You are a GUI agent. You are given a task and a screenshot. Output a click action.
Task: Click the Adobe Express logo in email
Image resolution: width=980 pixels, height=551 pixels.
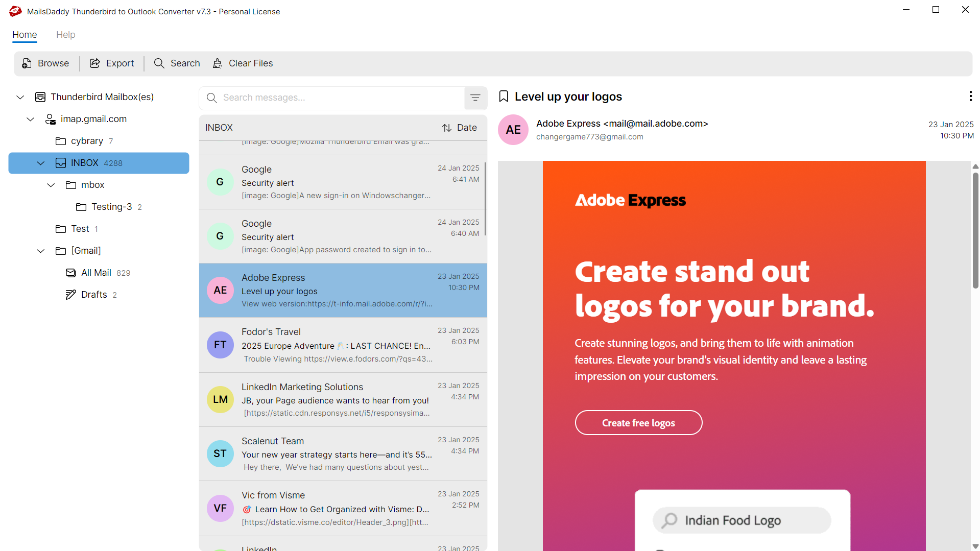tap(630, 200)
